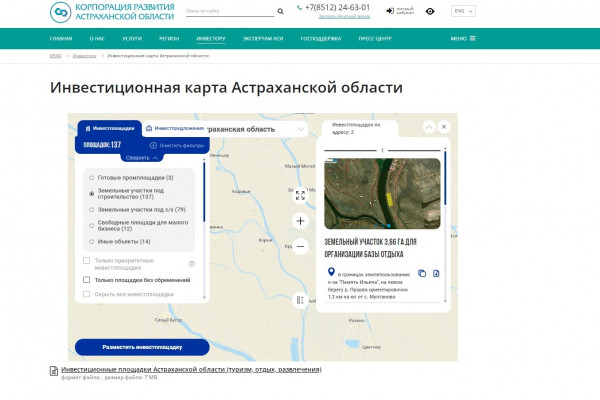This screenshot has width=600, height=400.
Task: Open Инвестиционные площадки Астраханской области document link
Action: click(191, 369)
